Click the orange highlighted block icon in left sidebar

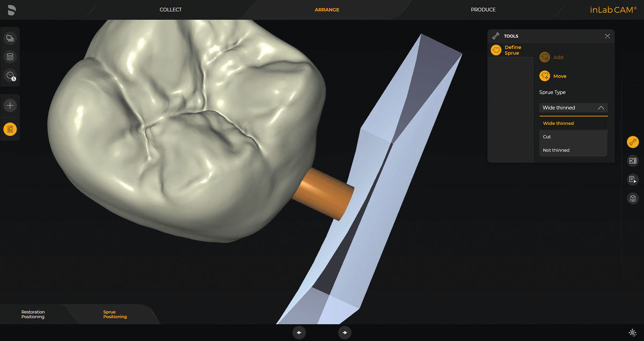point(10,129)
